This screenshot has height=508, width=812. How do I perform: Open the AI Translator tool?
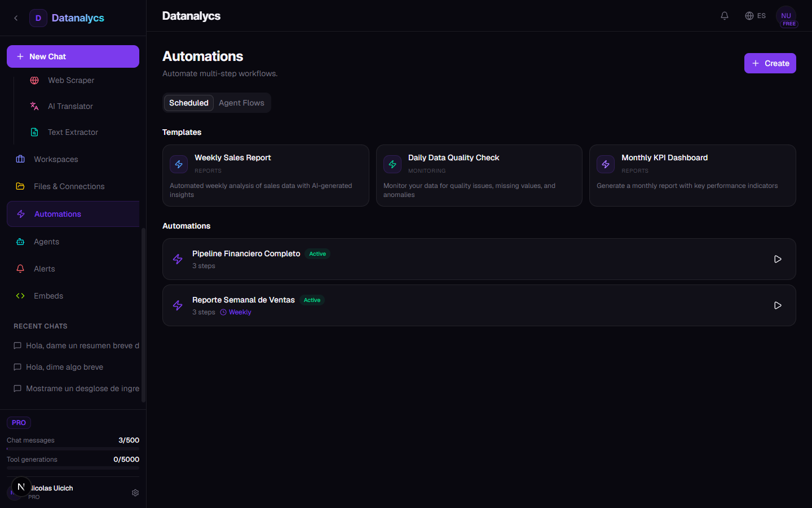[x=70, y=106]
